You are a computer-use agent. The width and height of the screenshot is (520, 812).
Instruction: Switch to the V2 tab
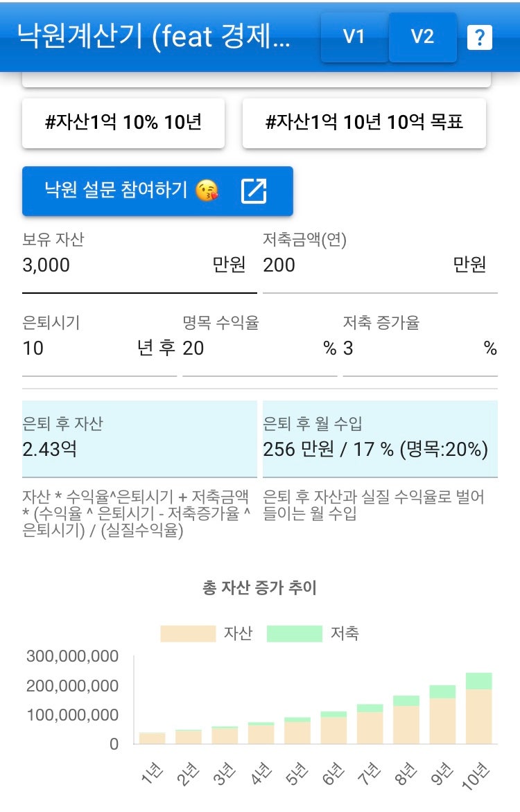(422, 37)
